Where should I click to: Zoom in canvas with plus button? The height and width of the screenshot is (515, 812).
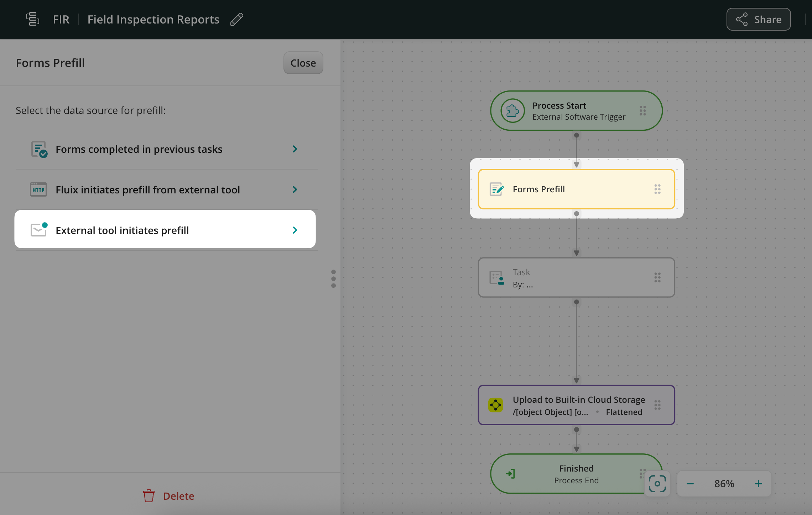click(x=758, y=484)
